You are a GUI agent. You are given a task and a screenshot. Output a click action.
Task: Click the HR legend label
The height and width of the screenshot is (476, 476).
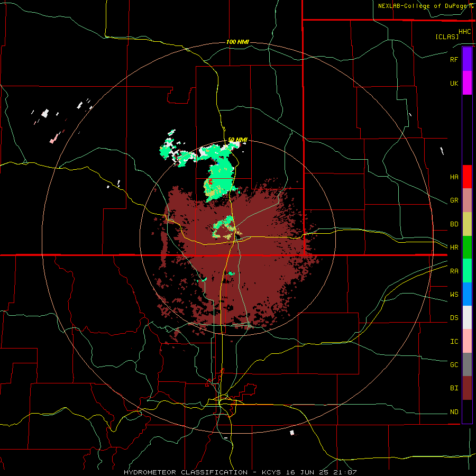[454, 248]
